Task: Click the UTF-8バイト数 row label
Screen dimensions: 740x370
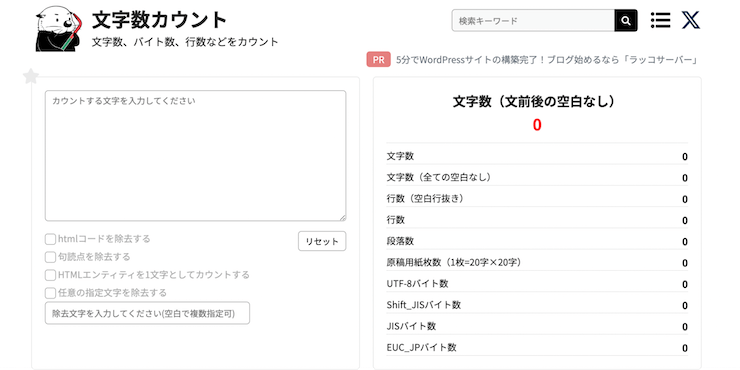Action: (417, 284)
